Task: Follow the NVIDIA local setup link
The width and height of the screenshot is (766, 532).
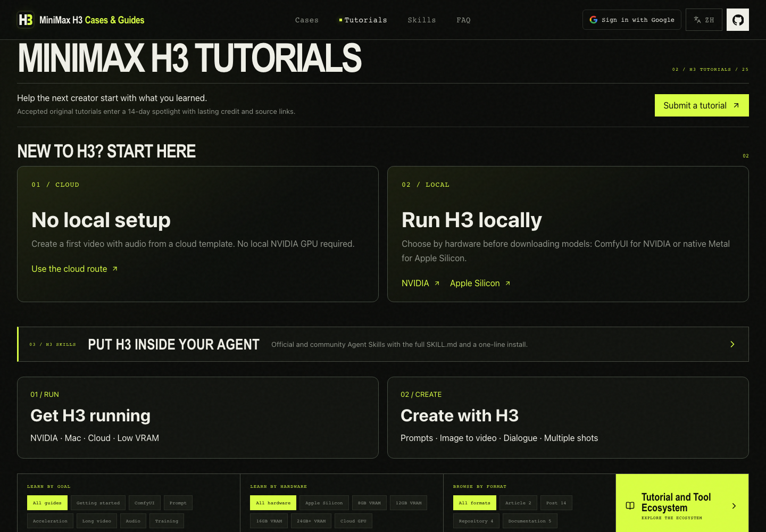Action: tap(421, 283)
